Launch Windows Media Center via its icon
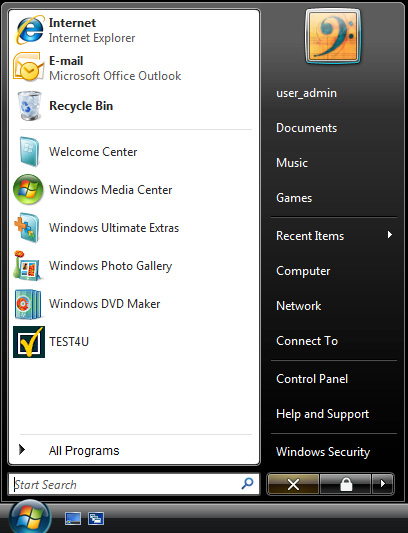 pos(28,189)
